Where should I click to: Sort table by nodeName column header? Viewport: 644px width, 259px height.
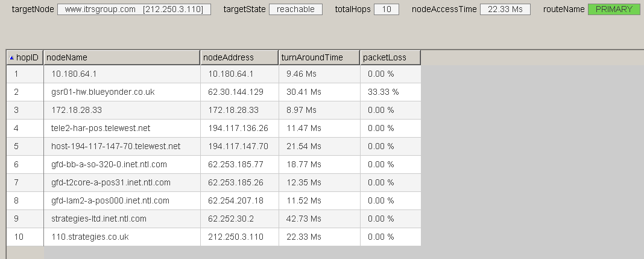pos(121,57)
